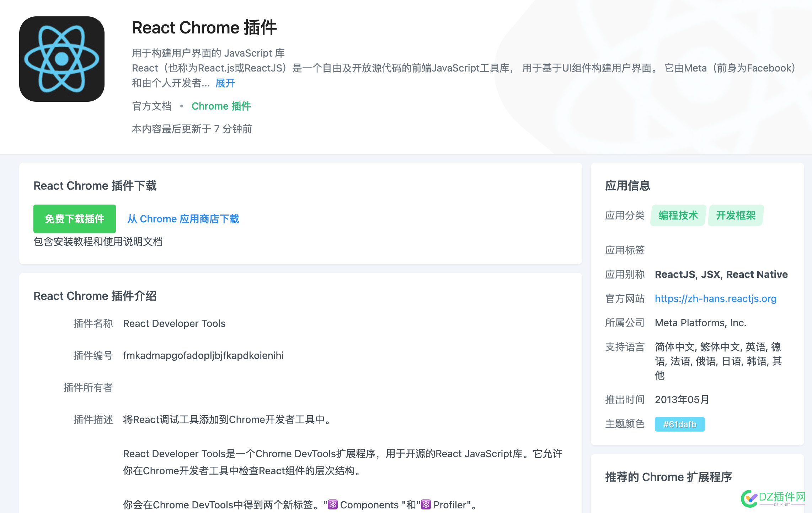Click the 支持语言 languages list text
The image size is (812, 513).
point(718,361)
